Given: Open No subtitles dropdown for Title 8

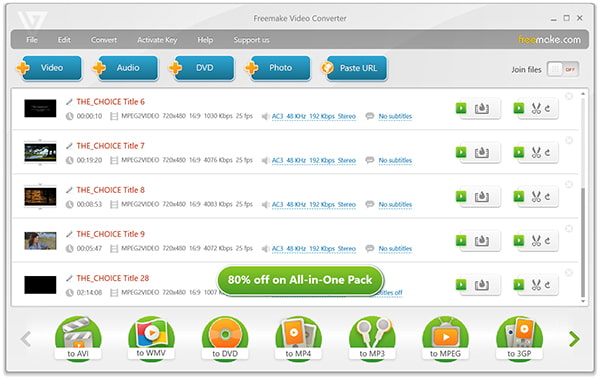Looking at the screenshot, I should 395,205.
